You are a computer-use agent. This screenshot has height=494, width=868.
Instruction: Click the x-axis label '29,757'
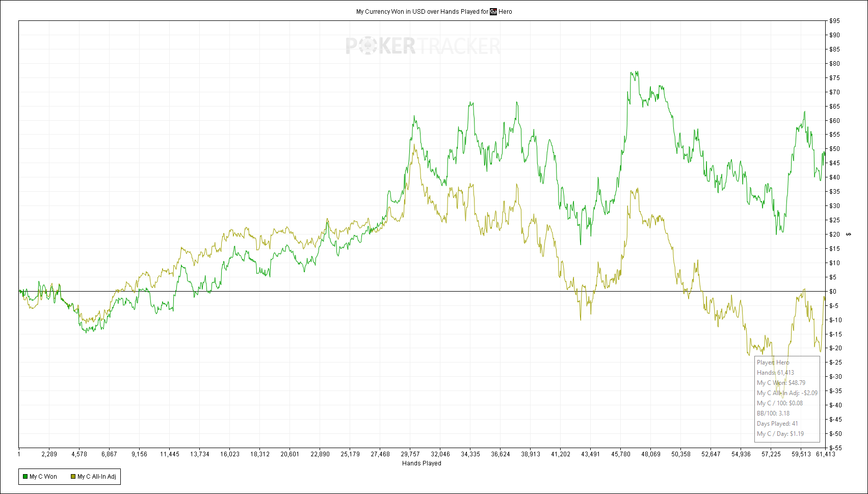coord(410,454)
